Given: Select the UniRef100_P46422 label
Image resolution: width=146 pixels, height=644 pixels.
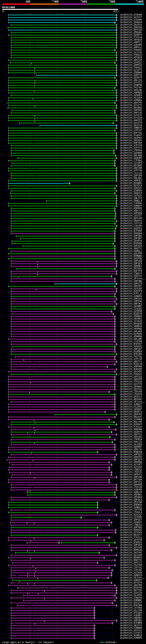Looking at the screenshot, I should point(131,67).
